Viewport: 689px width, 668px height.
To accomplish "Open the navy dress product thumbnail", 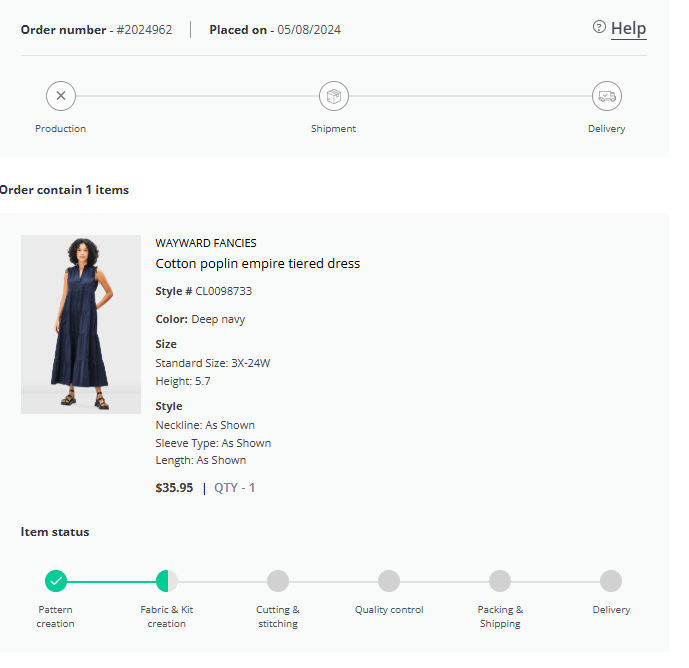I will 81,324.
